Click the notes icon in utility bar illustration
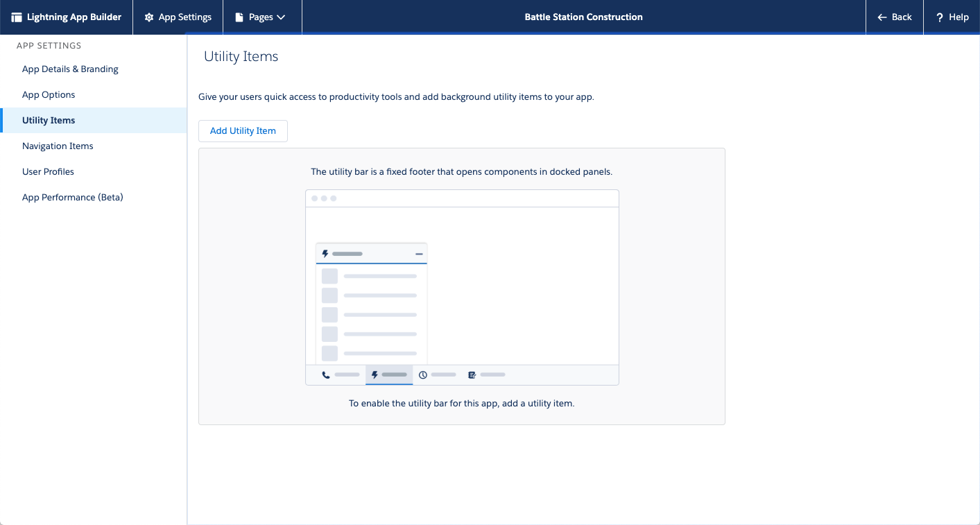 472,375
